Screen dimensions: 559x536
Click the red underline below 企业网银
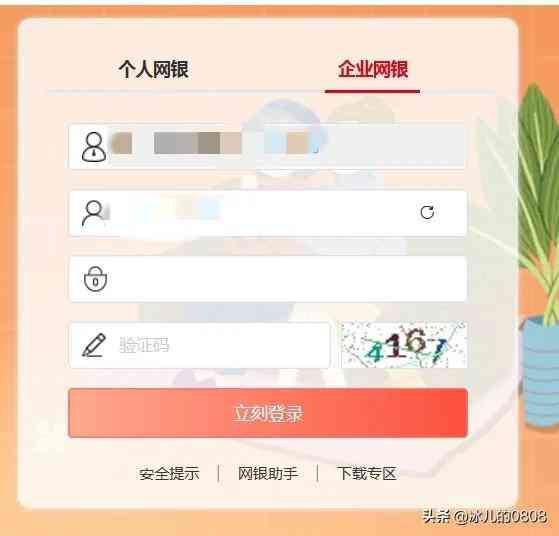tap(372, 91)
